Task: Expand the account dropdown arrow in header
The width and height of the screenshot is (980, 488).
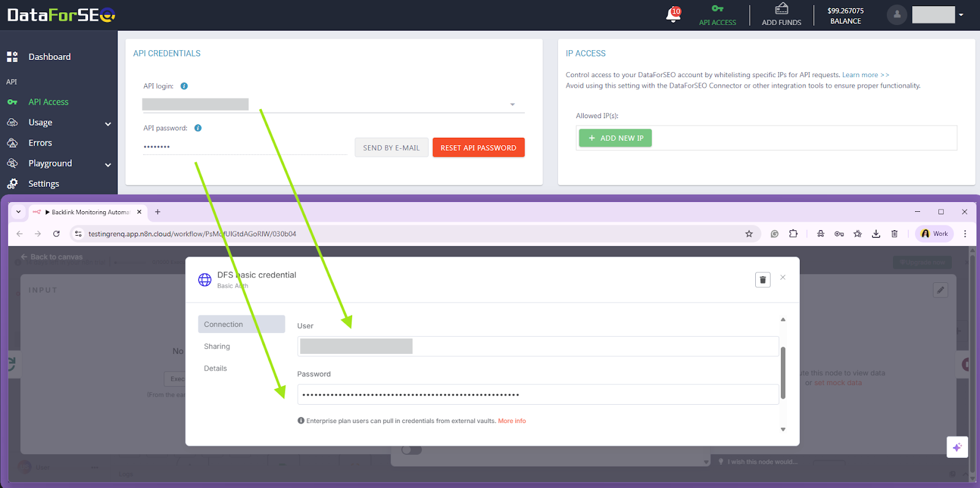Action: (x=961, y=15)
